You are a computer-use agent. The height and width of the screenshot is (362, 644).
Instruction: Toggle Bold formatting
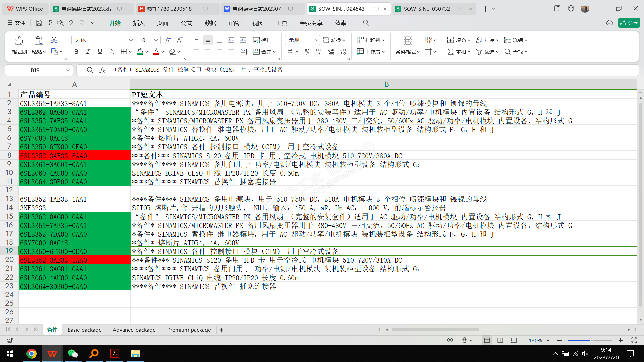click(76, 52)
